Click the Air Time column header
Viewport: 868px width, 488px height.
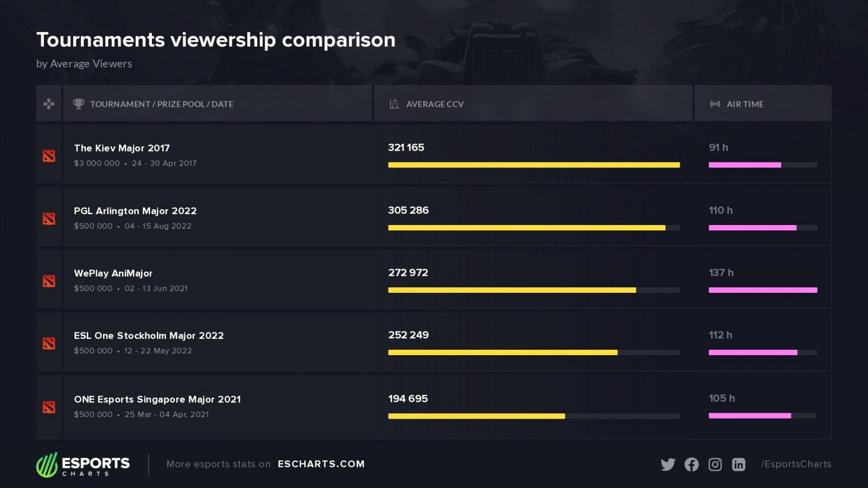click(x=745, y=104)
